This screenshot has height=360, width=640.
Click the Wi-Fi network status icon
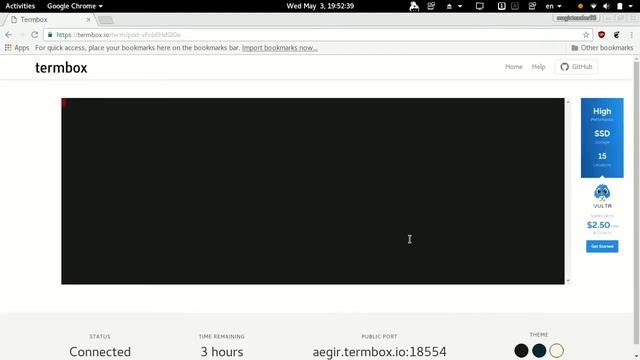coord(593,6)
